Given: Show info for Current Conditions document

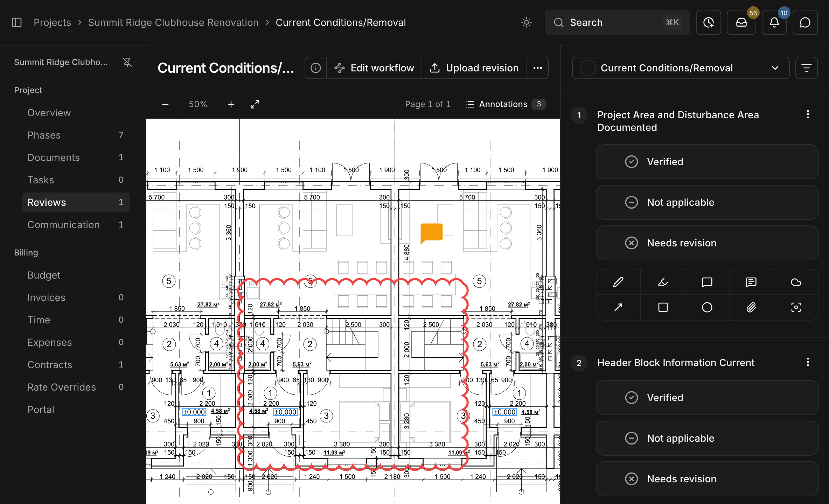Looking at the screenshot, I should (316, 68).
